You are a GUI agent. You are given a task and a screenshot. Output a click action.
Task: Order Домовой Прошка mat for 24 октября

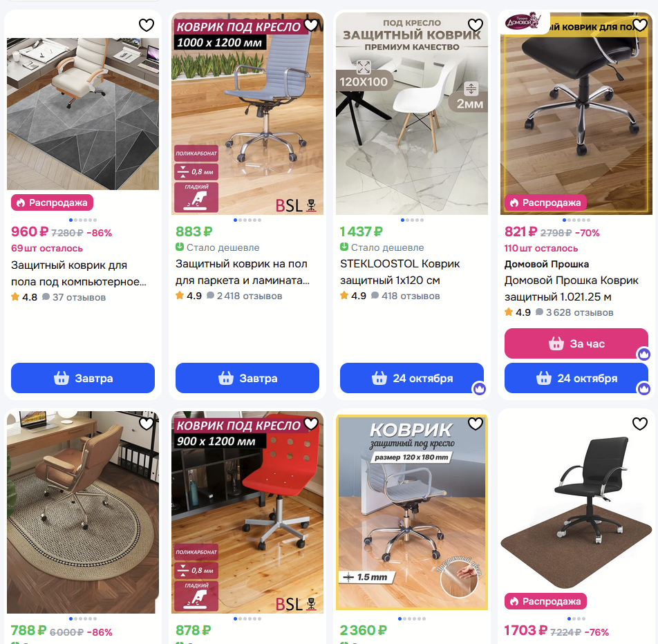coord(576,378)
